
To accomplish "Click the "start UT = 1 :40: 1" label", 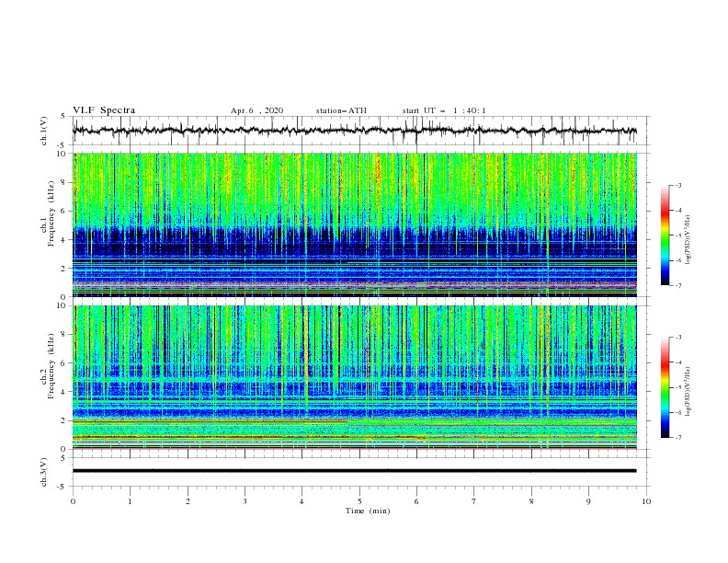I will coord(444,110).
